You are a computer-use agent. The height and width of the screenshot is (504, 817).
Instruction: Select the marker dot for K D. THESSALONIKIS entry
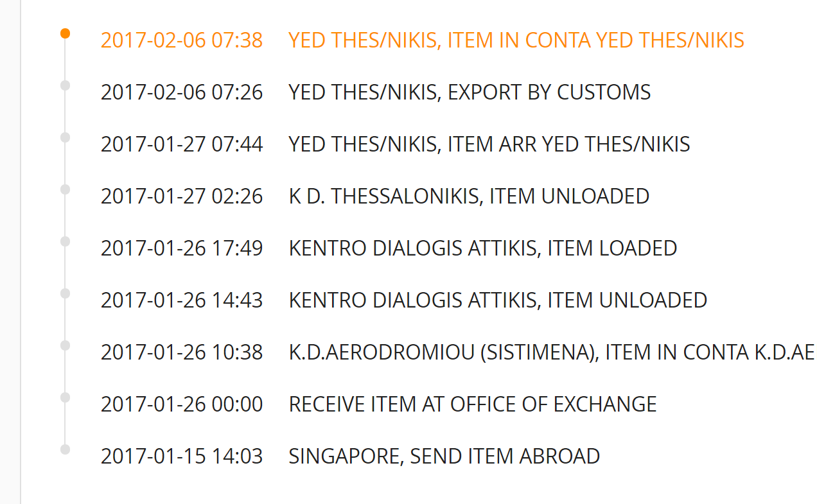[65, 189]
